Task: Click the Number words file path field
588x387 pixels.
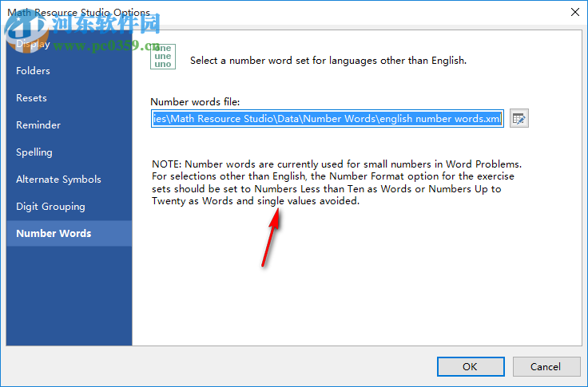Action: pyautogui.click(x=327, y=119)
